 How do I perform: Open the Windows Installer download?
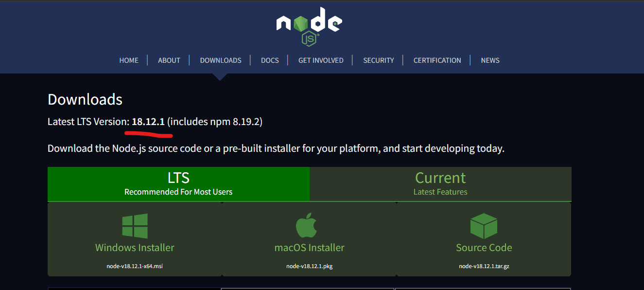[135, 247]
